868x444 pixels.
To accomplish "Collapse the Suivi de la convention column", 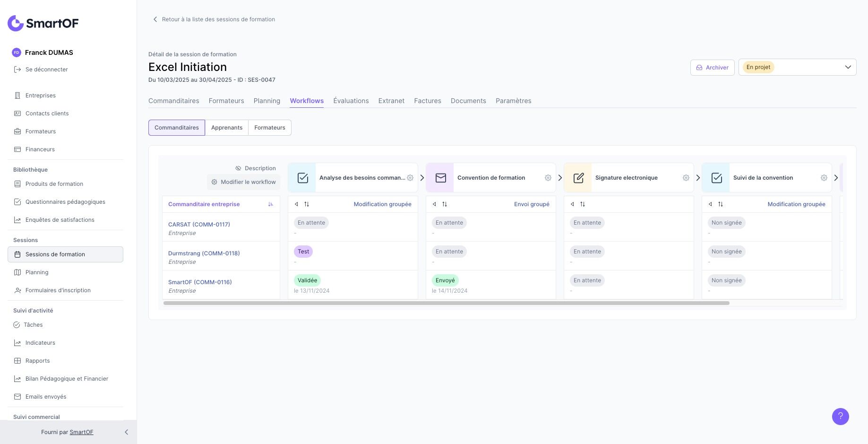I will point(710,204).
